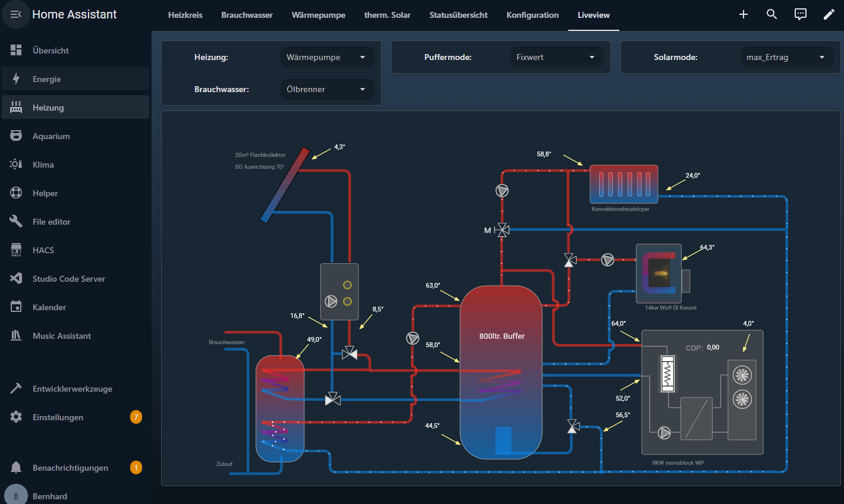Open Entwicklerwerkzeuge developer tools

point(72,389)
